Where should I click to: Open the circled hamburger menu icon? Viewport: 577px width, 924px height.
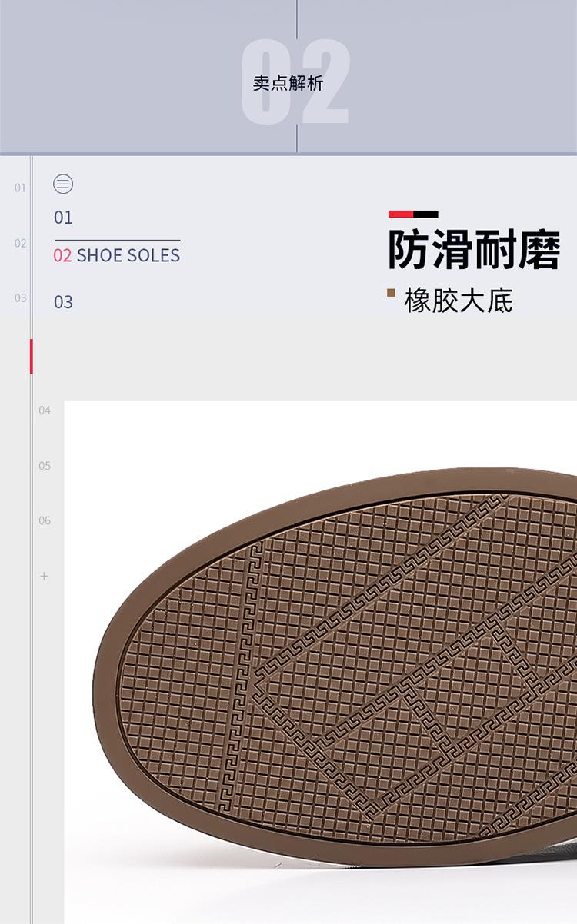[x=63, y=184]
